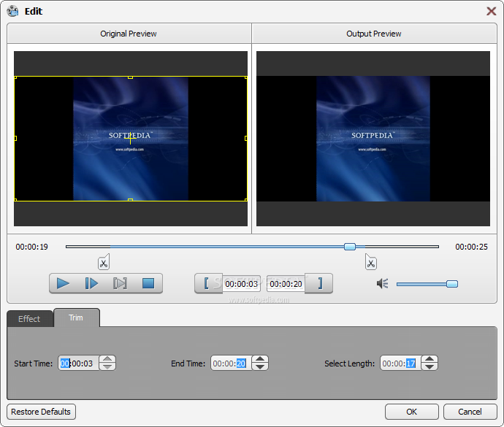Click the left scissors trim marker

104,262
